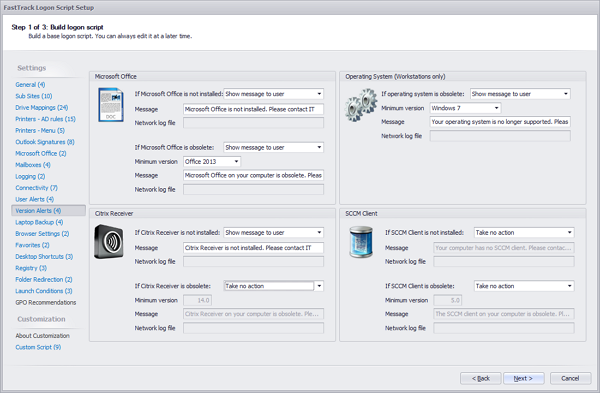This screenshot has height=393, width=600.
Task: Click Office obsolete network log file field
Action: point(253,189)
